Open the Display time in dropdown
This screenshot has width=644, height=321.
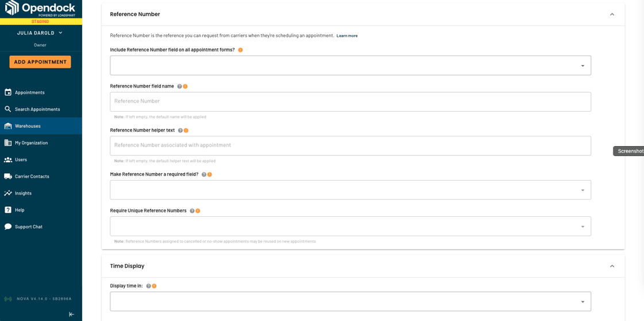350,301
